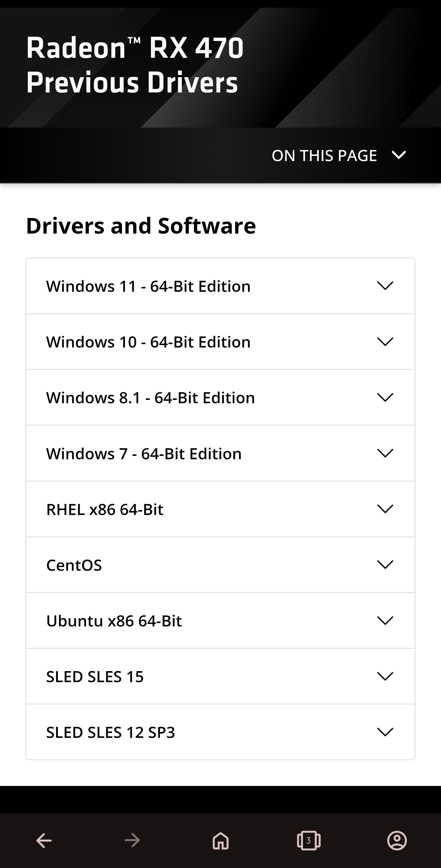Expand Windows 7 - 64-Bit Edition section
441x868 pixels.
pos(221,453)
